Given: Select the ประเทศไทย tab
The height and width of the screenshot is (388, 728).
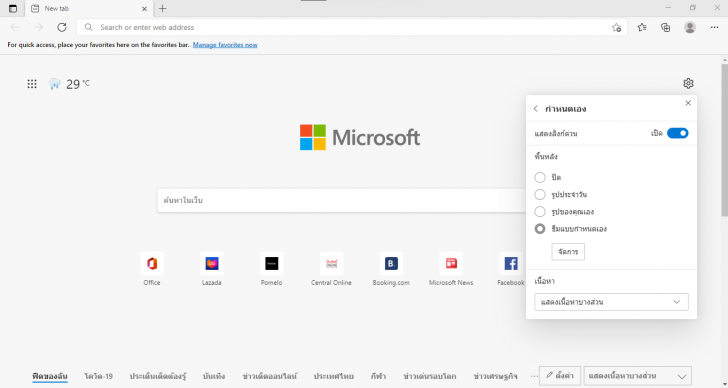Looking at the screenshot, I should 334,376.
